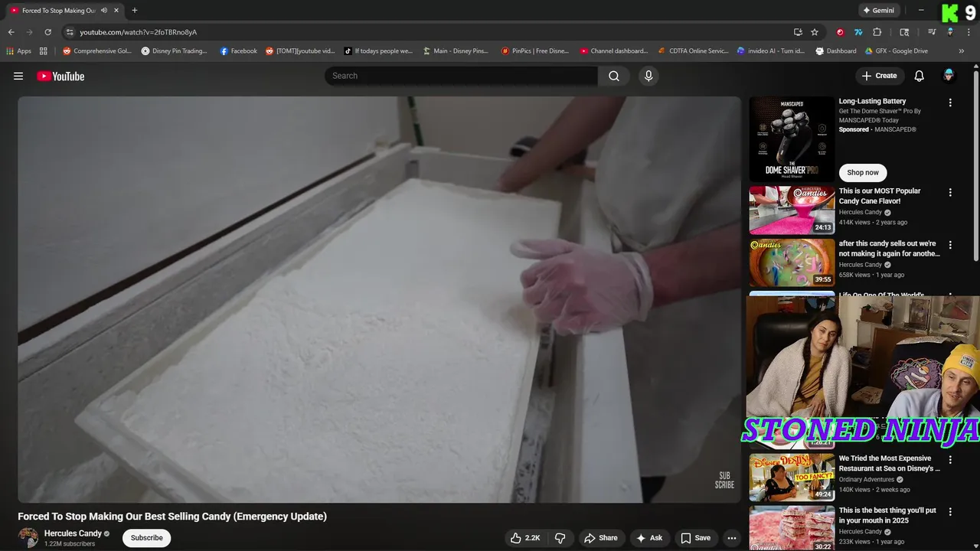Open options for MOST Popular Candy Cane video
Image resolution: width=980 pixels, height=551 pixels.
pos(950,193)
